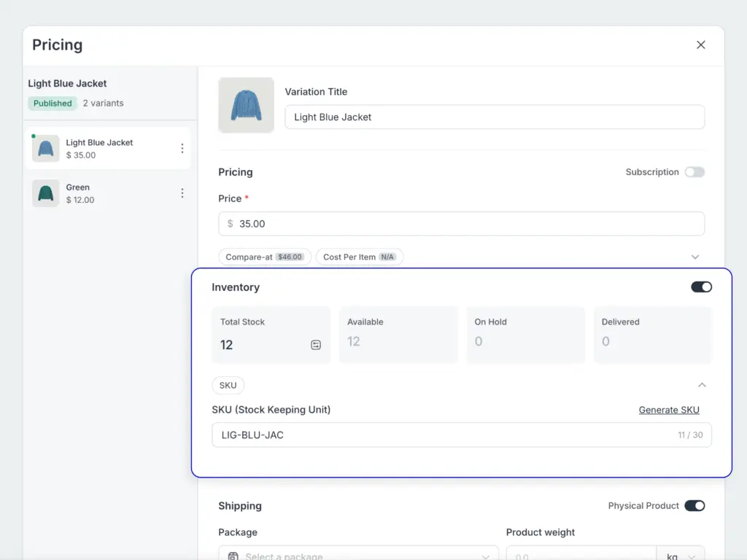Click the Delivered stock card

[x=653, y=335]
